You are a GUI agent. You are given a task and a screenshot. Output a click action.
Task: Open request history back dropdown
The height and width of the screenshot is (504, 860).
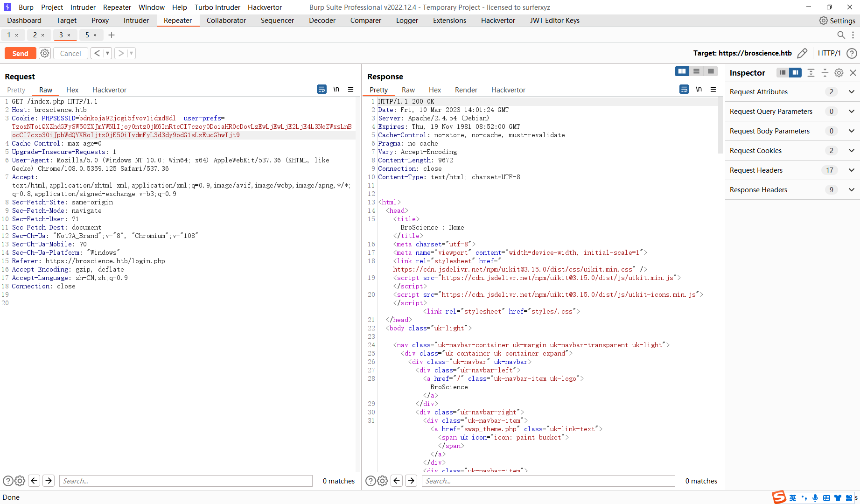pyautogui.click(x=107, y=53)
